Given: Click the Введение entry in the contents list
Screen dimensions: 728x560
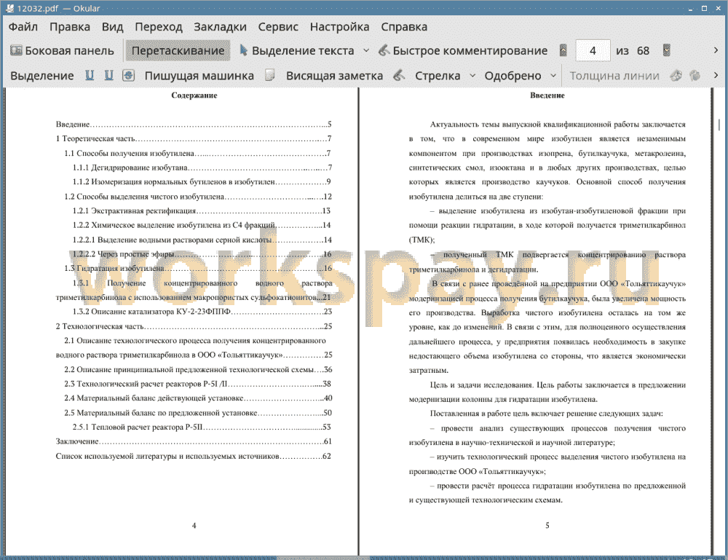Looking at the screenshot, I should pyautogui.click(x=194, y=125).
